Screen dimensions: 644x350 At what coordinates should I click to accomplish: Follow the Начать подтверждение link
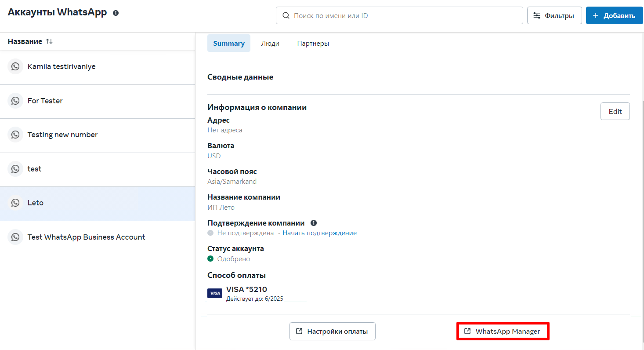319,233
